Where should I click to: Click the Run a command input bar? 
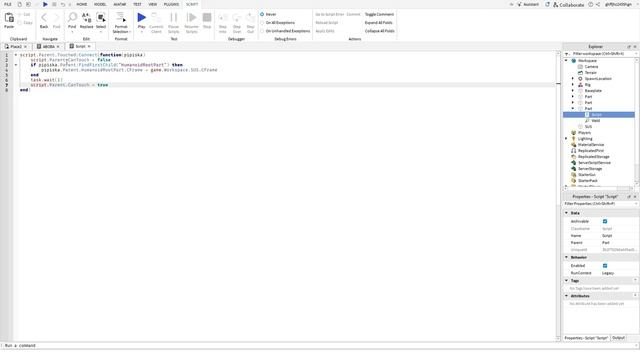(278, 346)
